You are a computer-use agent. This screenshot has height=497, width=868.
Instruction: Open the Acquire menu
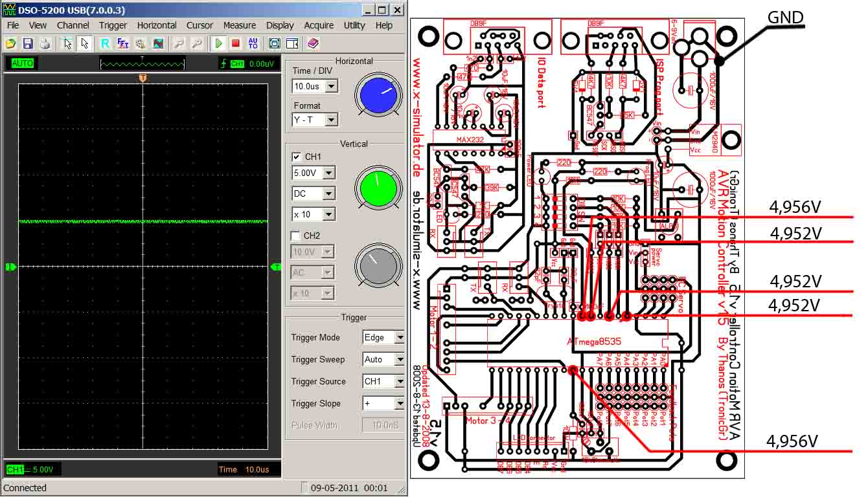click(x=319, y=25)
